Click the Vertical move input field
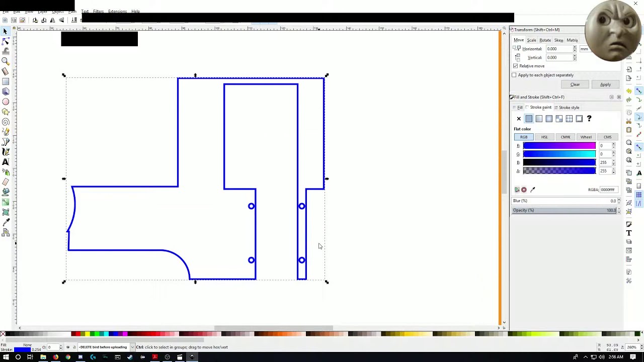 click(559, 58)
